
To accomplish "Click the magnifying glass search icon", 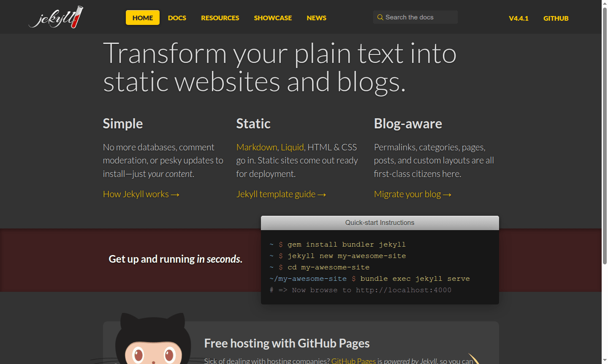I will point(380,17).
